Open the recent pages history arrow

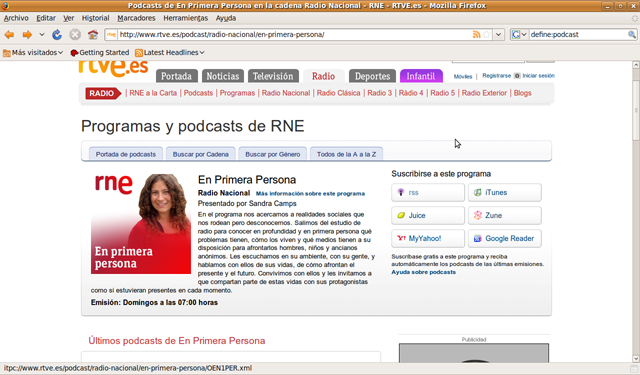(x=42, y=35)
